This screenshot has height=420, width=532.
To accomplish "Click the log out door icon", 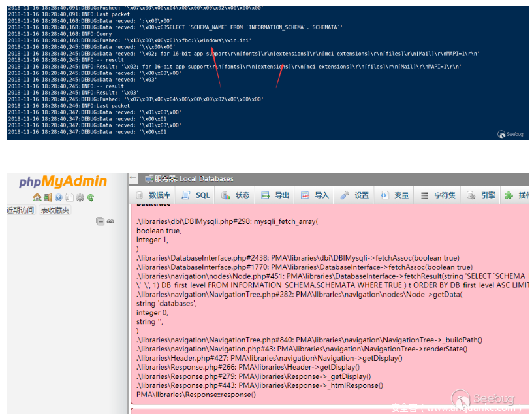I will pyautogui.click(x=48, y=197).
